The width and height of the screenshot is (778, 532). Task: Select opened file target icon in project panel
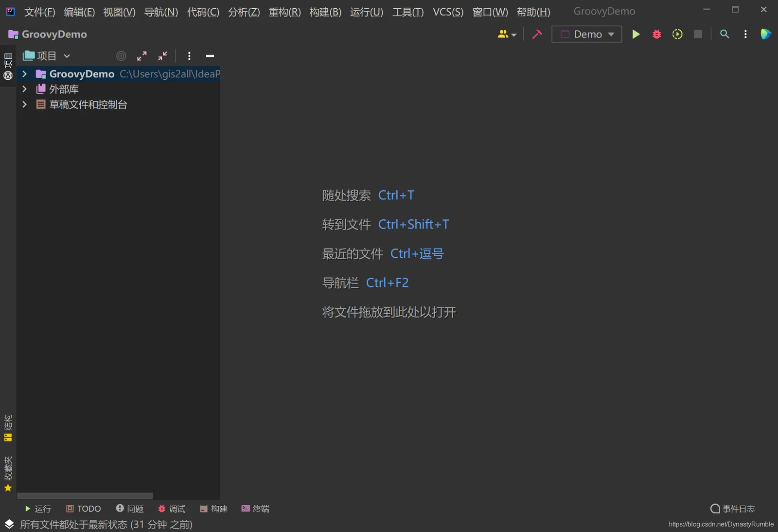[x=121, y=56]
